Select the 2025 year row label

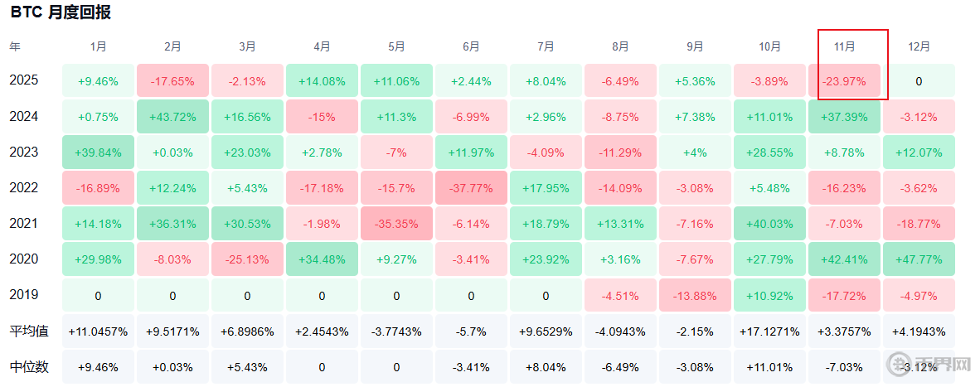coord(24,80)
